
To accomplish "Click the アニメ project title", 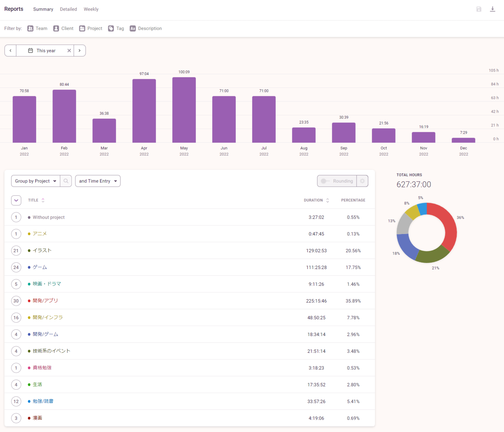I will (x=40, y=234).
